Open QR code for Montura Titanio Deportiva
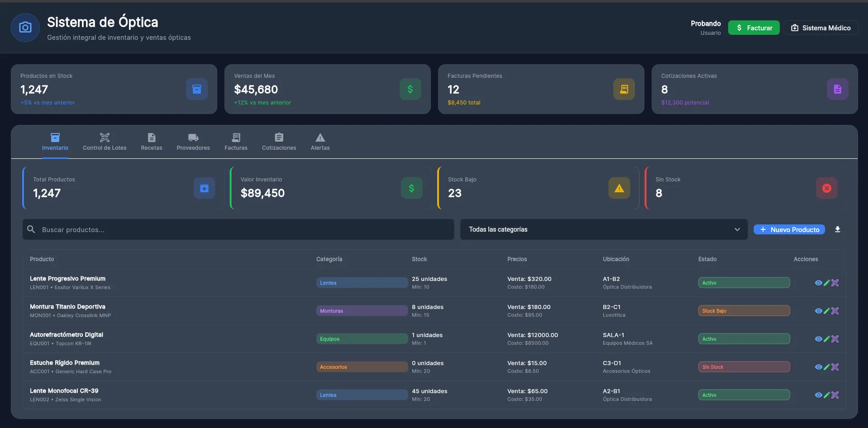 835,311
